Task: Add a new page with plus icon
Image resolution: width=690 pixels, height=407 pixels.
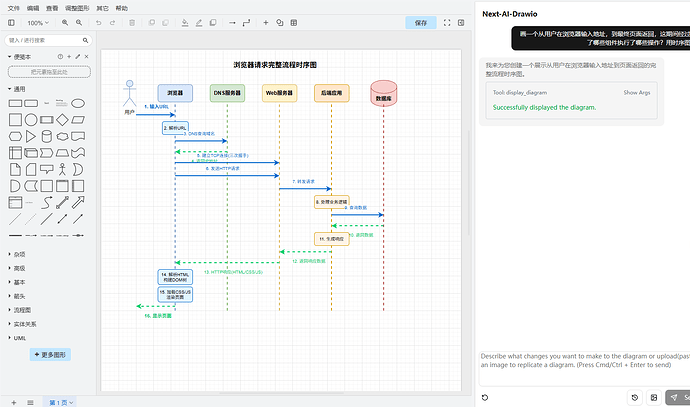Action: [x=14, y=402]
